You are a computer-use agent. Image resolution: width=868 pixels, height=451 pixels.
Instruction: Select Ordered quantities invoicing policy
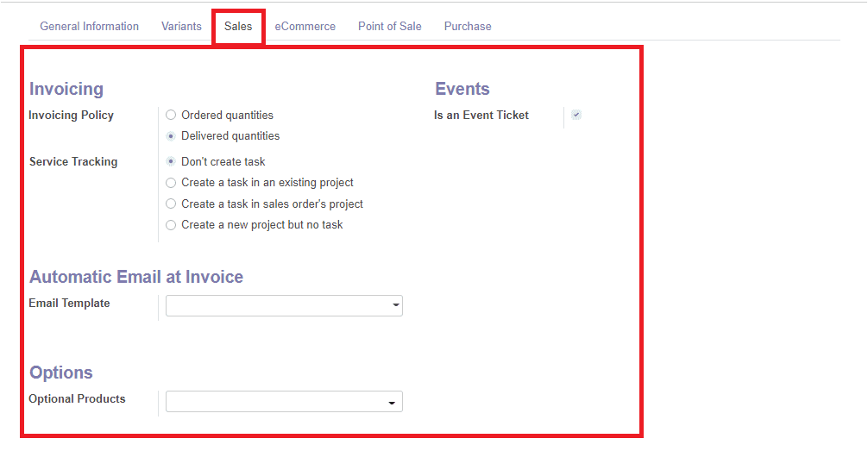coord(171,115)
